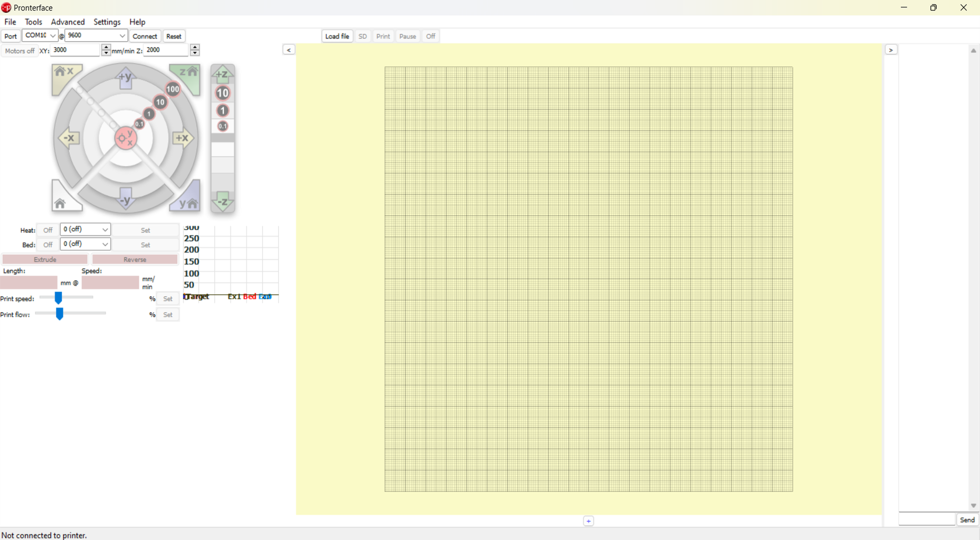Minimize the Pronterface window
The width and height of the screenshot is (980, 540).
pos(904,7)
